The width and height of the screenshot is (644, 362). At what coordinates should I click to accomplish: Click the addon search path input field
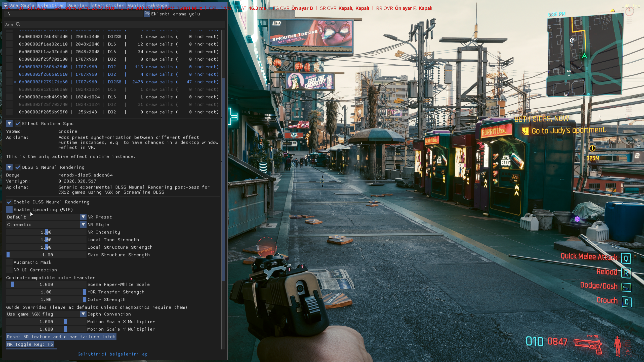coord(73,14)
